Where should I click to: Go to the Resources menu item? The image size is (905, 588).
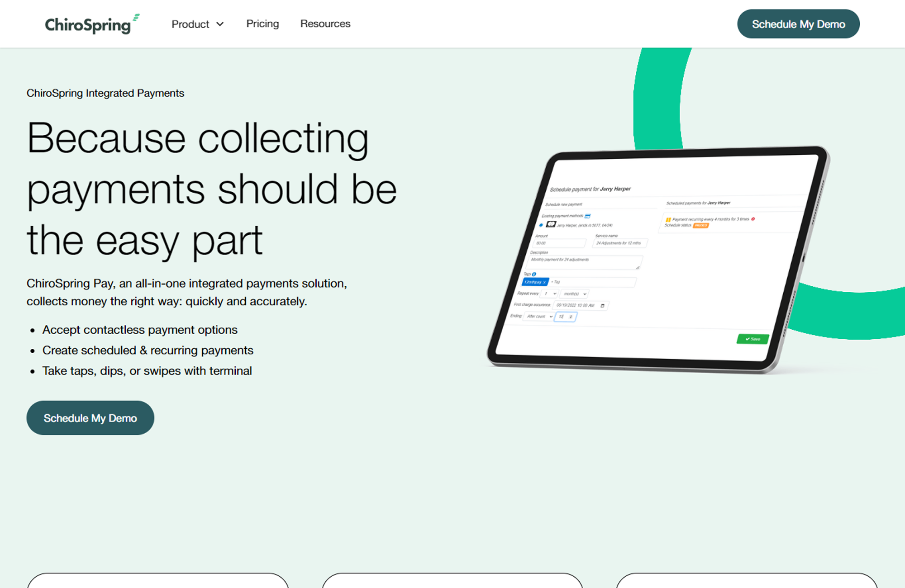coord(325,24)
